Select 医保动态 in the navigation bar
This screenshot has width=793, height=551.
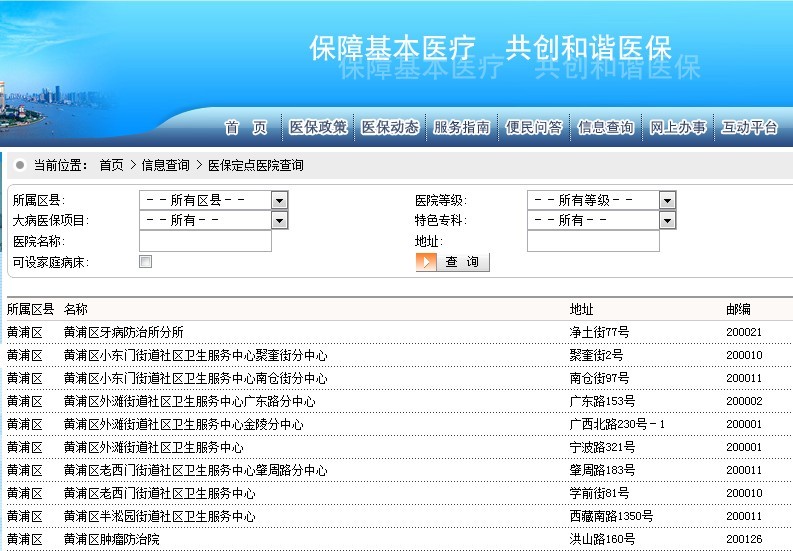[x=390, y=127]
